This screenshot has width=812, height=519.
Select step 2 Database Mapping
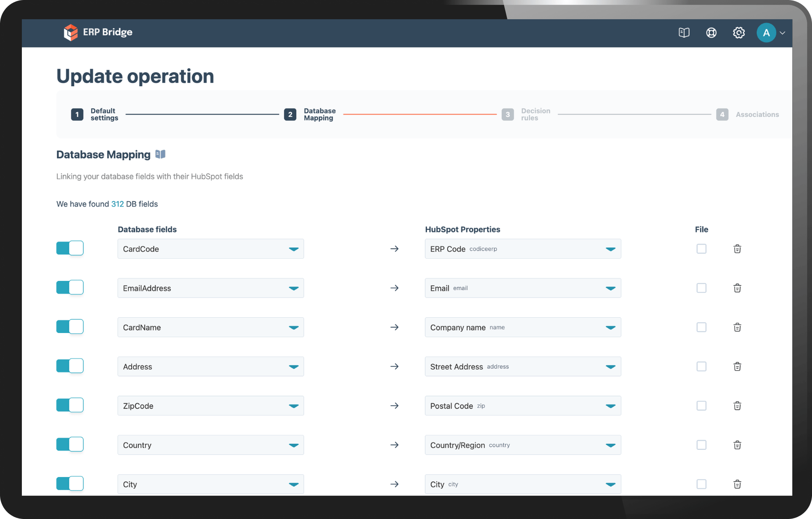pos(310,114)
